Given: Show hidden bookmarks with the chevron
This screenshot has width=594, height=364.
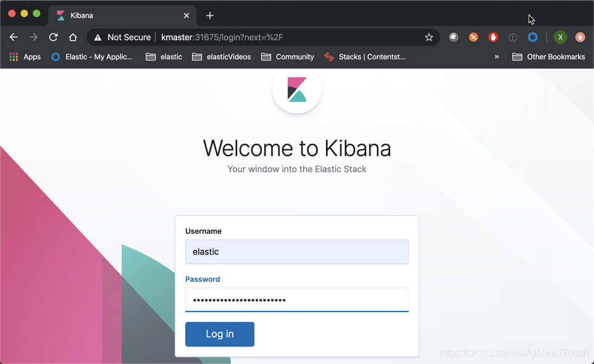Looking at the screenshot, I should [496, 57].
